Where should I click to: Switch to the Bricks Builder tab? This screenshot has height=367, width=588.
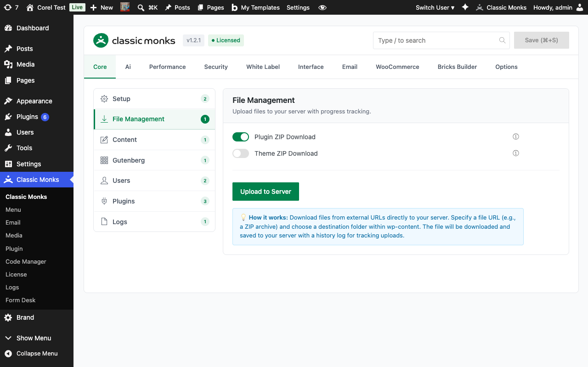[457, 67]
